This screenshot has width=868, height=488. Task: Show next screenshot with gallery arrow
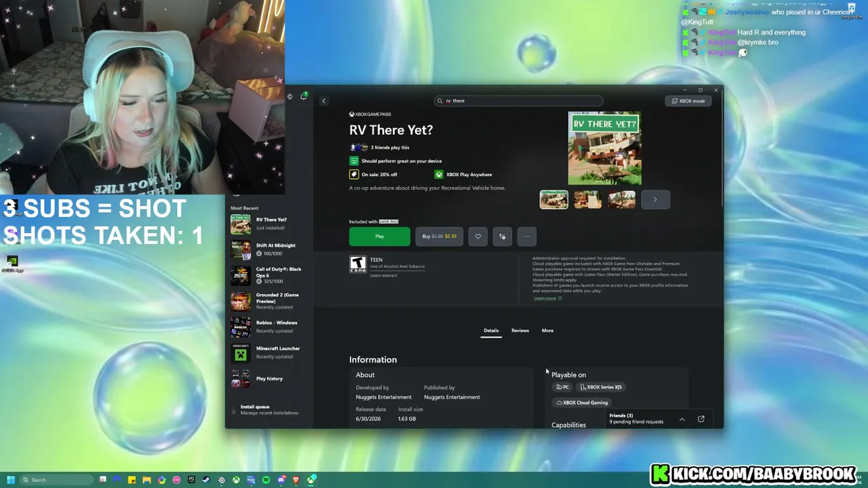tap(655, 199)
